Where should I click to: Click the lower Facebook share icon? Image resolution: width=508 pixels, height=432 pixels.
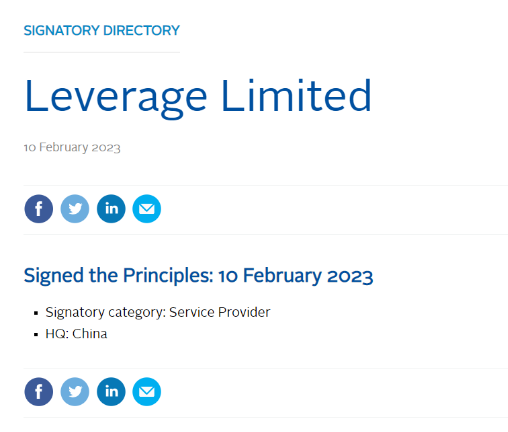click(x=39, y=392)
